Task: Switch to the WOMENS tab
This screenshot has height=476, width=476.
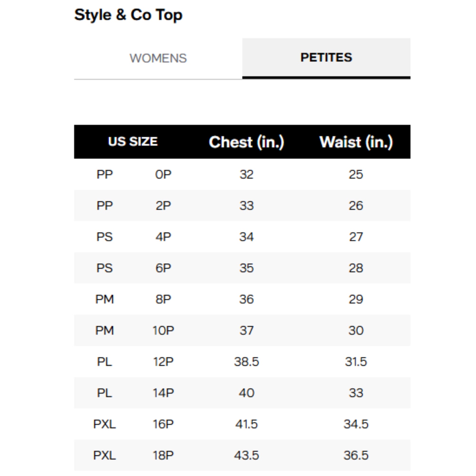Action: click(158, 58)
